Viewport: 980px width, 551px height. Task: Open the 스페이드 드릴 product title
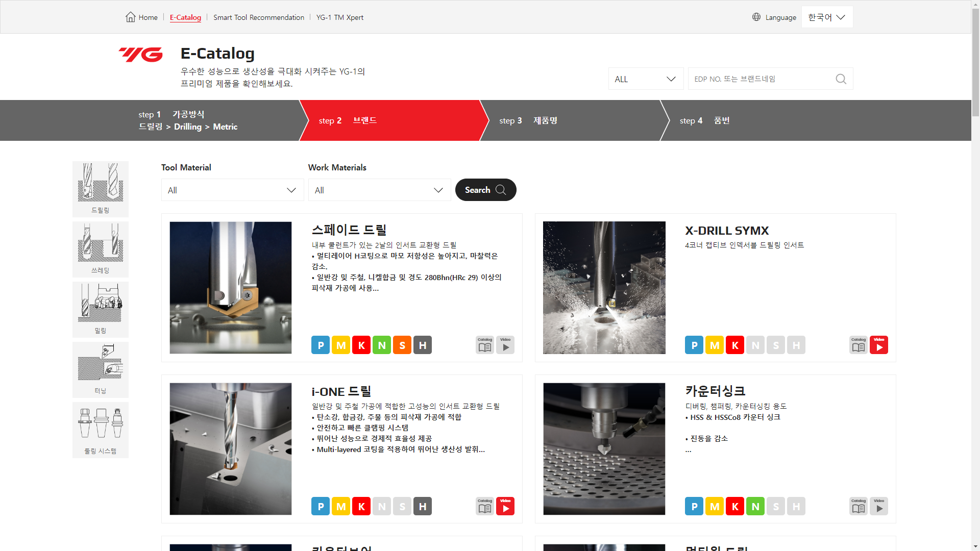[x=349, y=230]
